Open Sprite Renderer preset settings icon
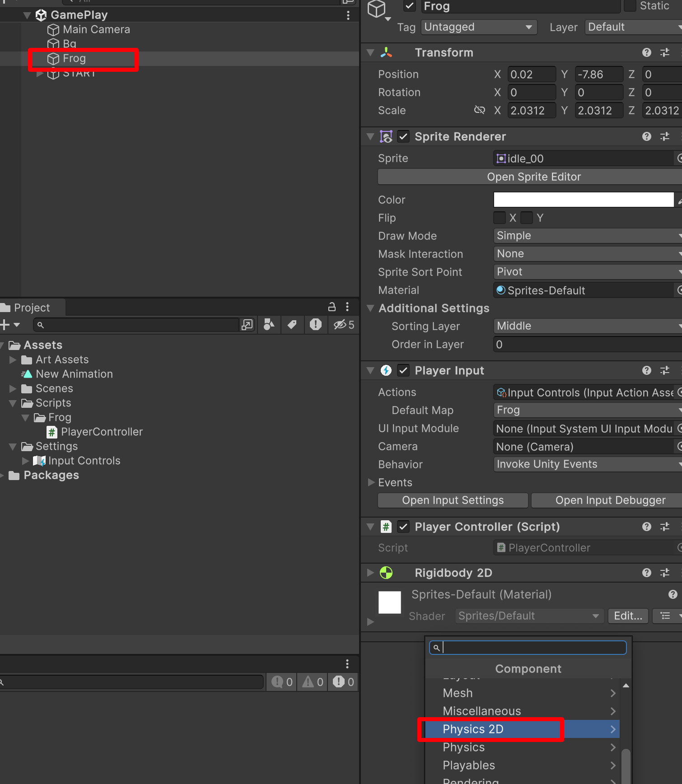The width and height of the screenshot is (682, 784). [665, 136]
